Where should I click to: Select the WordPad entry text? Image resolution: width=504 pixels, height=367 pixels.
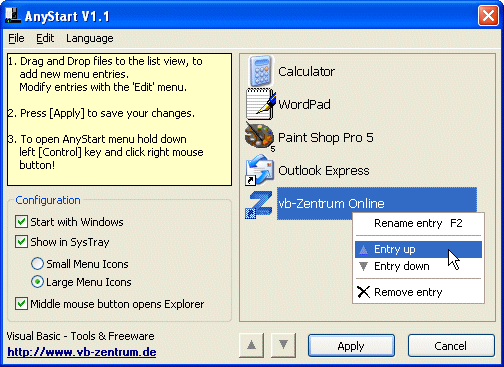coord(304,104)
